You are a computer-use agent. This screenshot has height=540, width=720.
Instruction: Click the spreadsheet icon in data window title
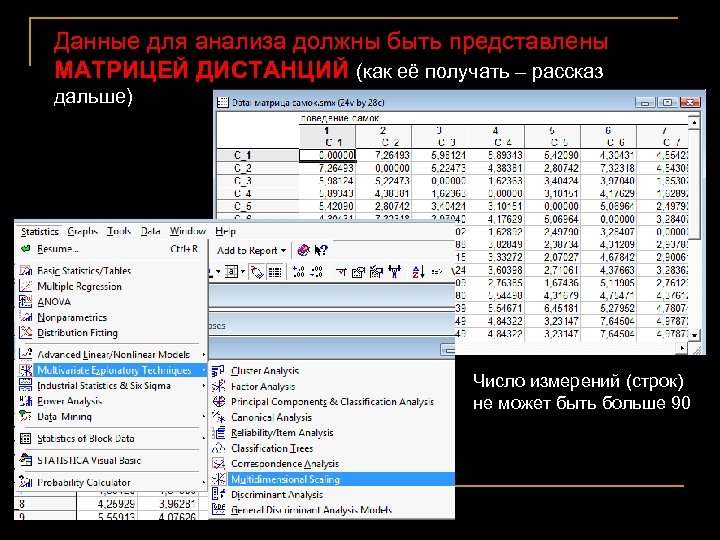(223, 102)
